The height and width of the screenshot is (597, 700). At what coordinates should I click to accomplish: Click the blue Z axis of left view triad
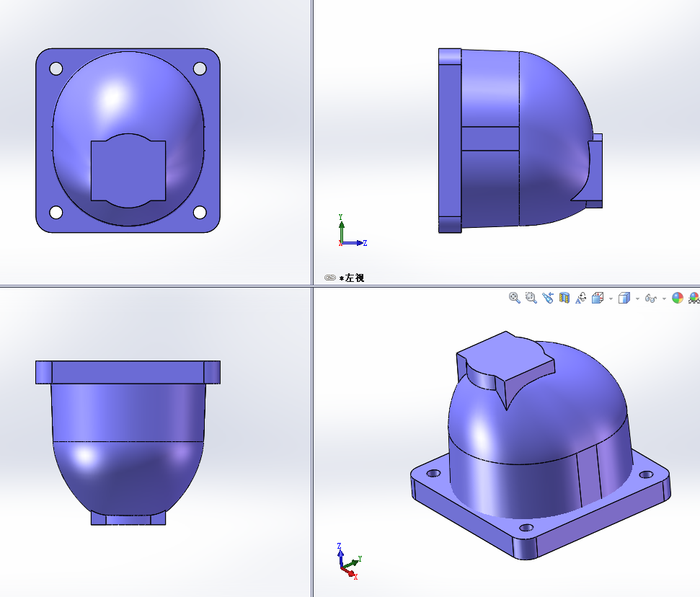(x=356, y=243)
